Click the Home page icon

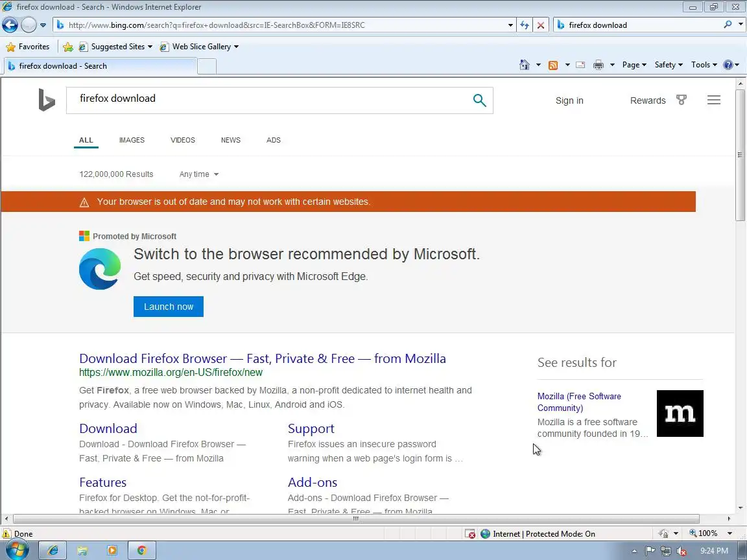pos(525,65)
